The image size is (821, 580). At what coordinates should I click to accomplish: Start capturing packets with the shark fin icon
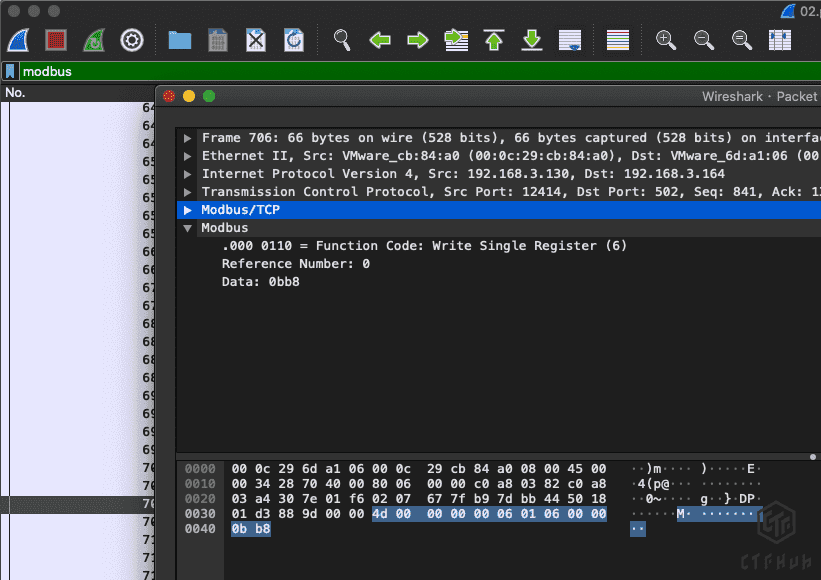20,40
